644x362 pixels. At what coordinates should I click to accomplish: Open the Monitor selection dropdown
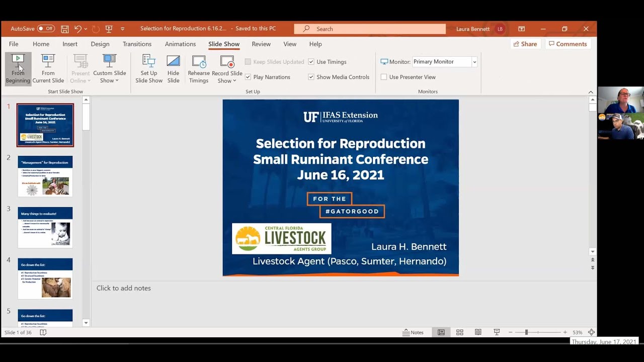474,62
